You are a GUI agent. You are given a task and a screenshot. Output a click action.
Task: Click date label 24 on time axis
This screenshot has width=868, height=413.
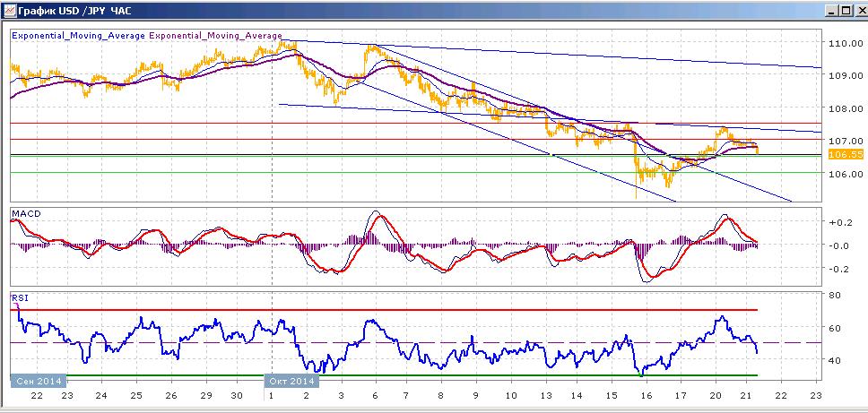pyautogui.click(x=101, y=396)
